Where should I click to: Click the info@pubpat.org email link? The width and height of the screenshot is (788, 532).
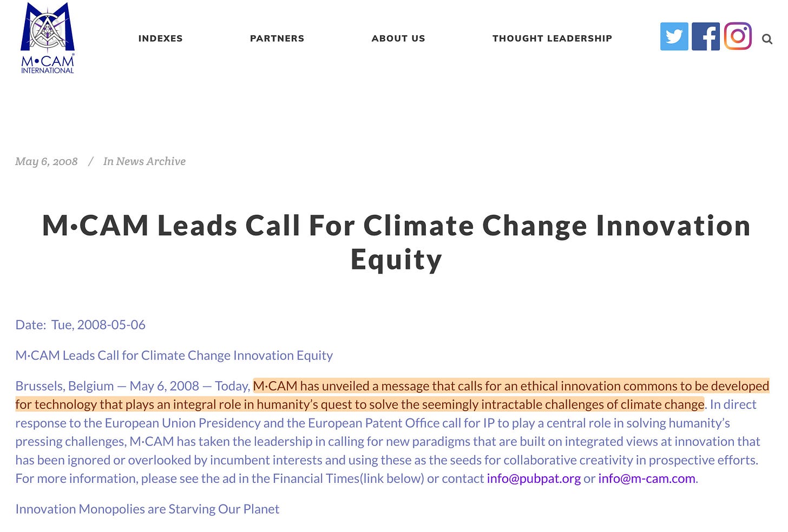point(534,479)
